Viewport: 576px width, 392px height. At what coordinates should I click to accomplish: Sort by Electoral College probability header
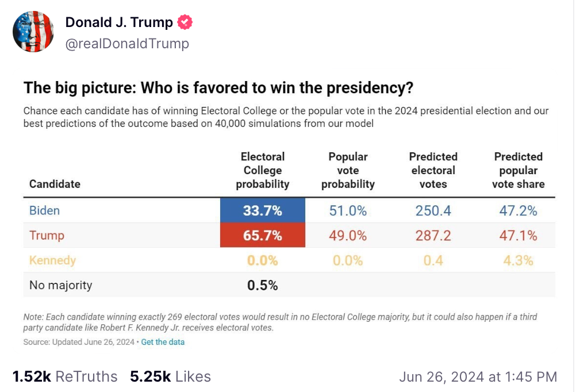tap(262, 170)
